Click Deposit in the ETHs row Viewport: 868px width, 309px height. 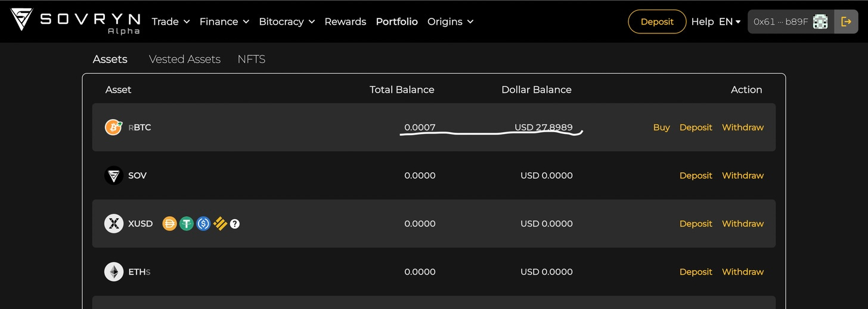(x=696, y=272)
